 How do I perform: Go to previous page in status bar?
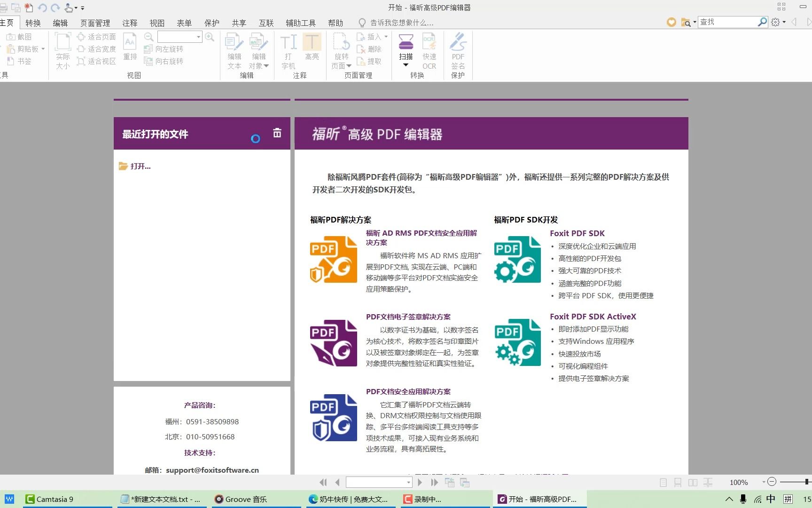pyautogui.click(x=337, y=482)
